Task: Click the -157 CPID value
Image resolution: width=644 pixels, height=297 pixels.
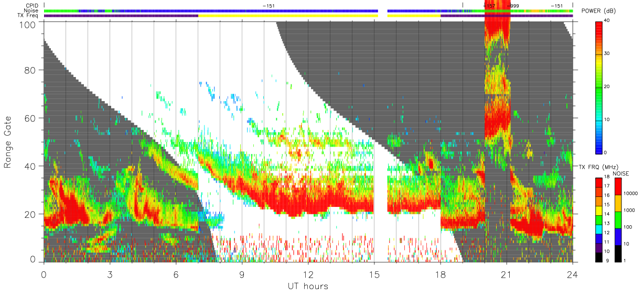Action: (x=489, y=6)
